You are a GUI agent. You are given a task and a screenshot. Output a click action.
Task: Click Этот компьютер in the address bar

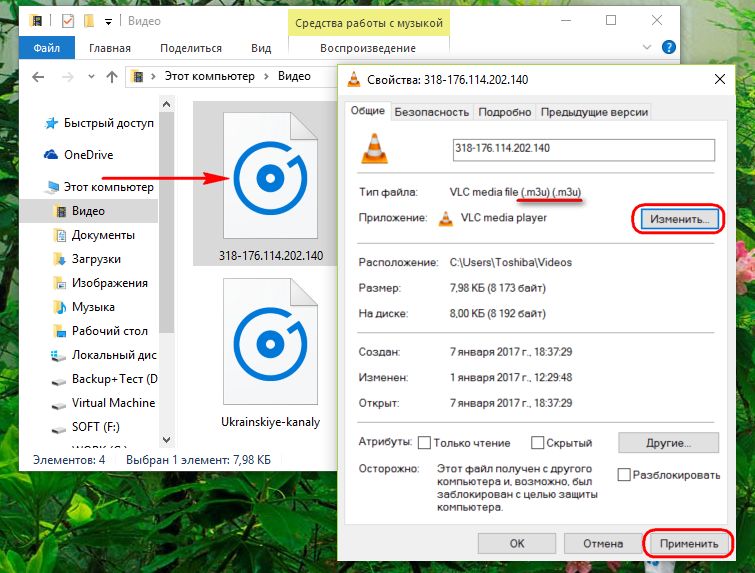click(209, 76)
